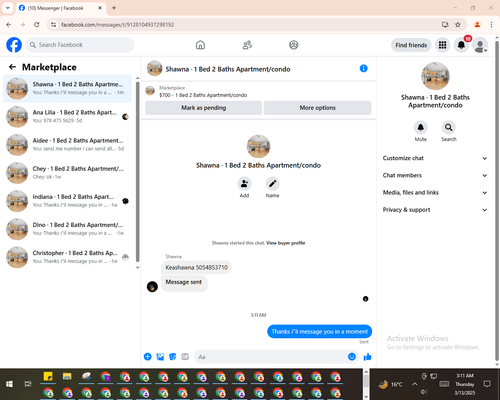Open Dino conversation
500x400 pixels.
(67, 229)
